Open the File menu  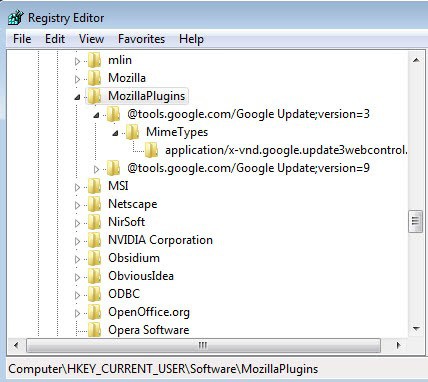pyautogui.click(x=22, y=39)
